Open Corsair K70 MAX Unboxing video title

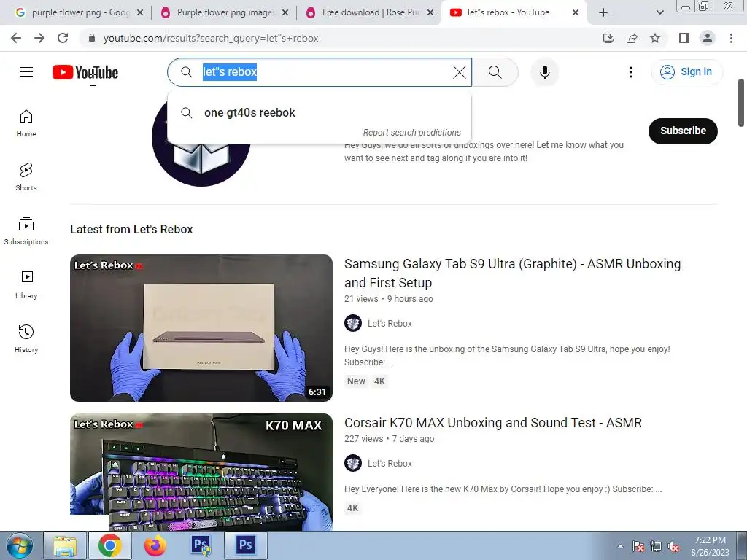(x=493, y=422)
